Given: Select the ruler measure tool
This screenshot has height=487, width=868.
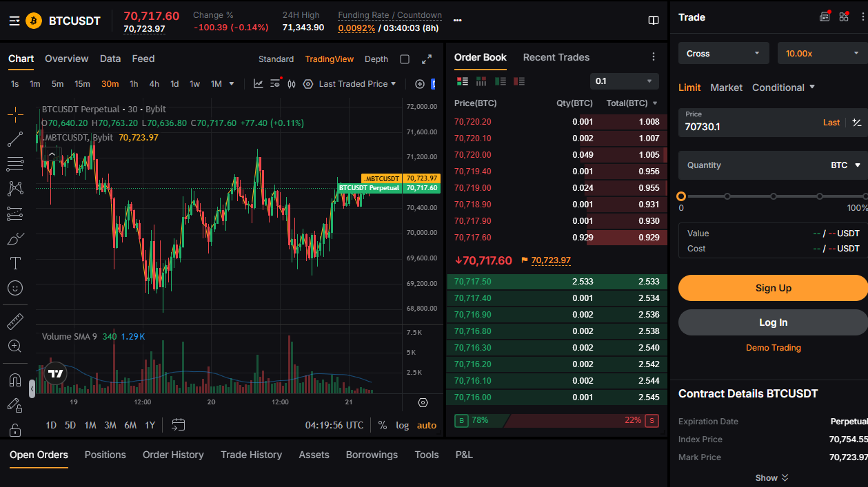Looking at the screenshot, I should pos(15,322).
